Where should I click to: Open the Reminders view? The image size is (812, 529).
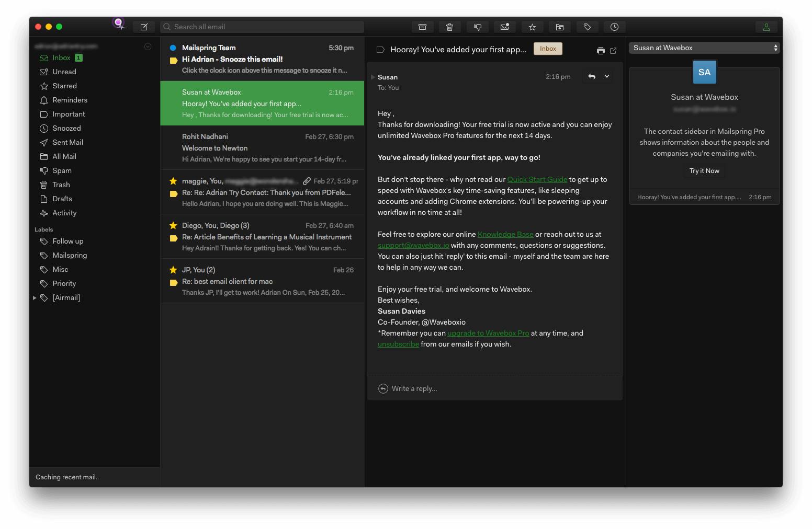click(70, 100)
